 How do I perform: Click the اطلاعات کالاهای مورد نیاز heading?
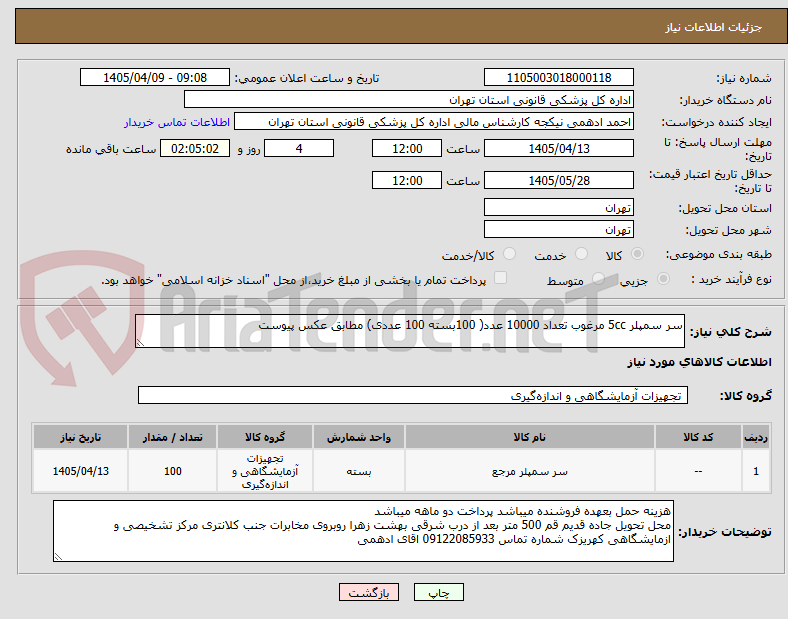pyautogui.click(x=699, y=362)
